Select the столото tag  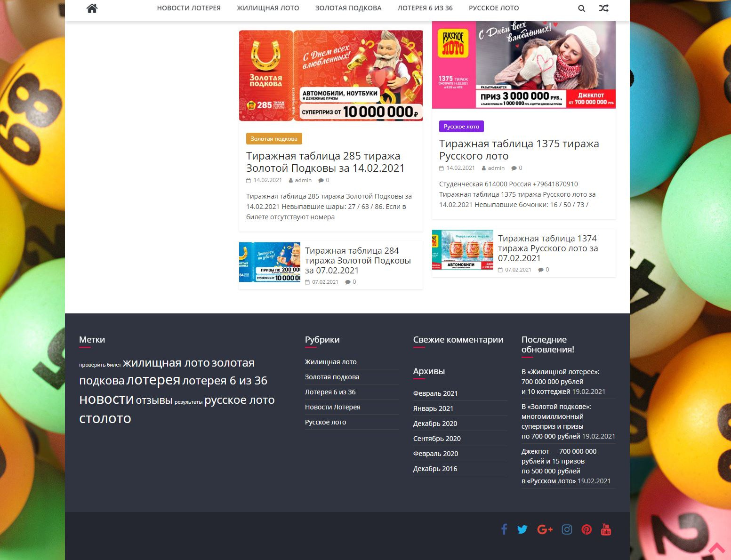[x=105, y=419]
